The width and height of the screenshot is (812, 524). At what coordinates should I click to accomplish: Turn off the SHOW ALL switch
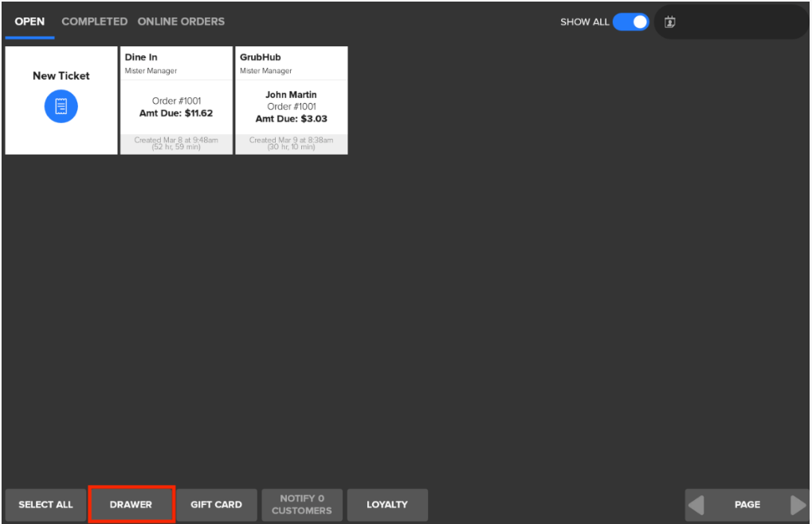(632, 22)
